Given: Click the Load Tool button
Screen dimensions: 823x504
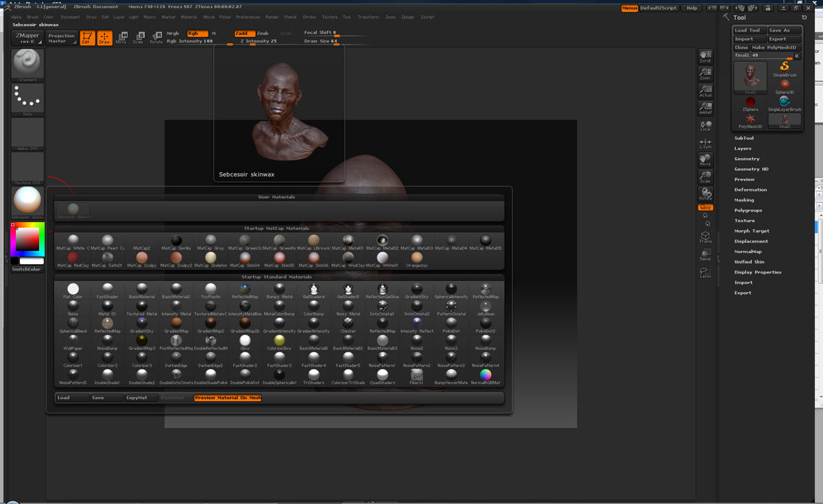Looking at the screenshot, I should 748,30.
